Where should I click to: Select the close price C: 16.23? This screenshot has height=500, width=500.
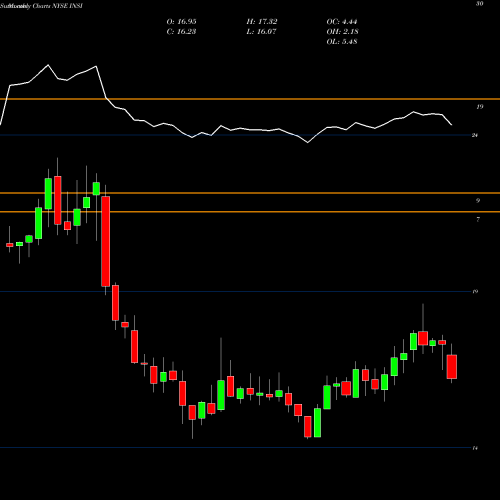click(x=181, y=32)
